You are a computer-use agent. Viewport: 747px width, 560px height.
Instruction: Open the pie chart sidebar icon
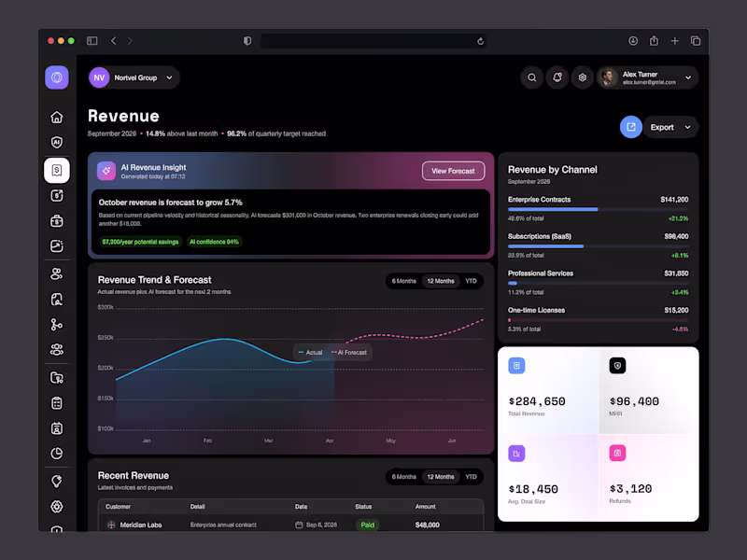[x=57, y=454]
